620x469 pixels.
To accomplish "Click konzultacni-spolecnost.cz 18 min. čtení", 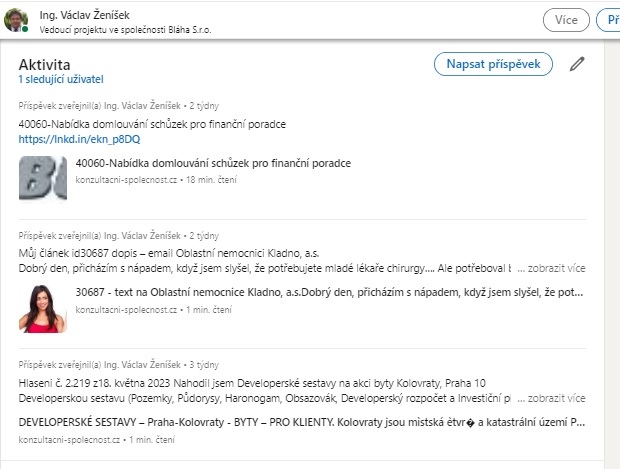I will (x=156, y=180).
